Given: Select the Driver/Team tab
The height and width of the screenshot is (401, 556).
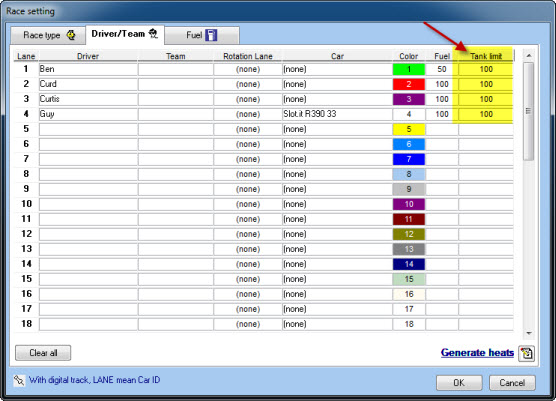Looking at the screenshot, I should point(125,34).
